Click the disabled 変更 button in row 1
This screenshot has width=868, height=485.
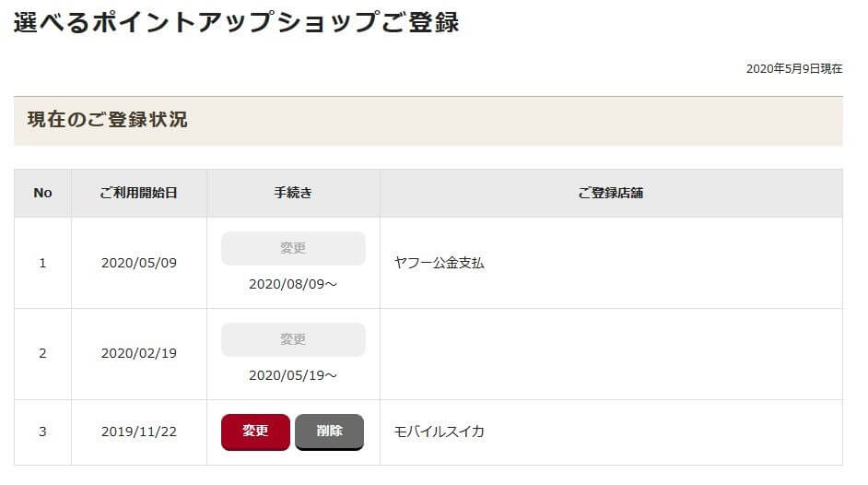pyautogui.click(x=293, y=248)
